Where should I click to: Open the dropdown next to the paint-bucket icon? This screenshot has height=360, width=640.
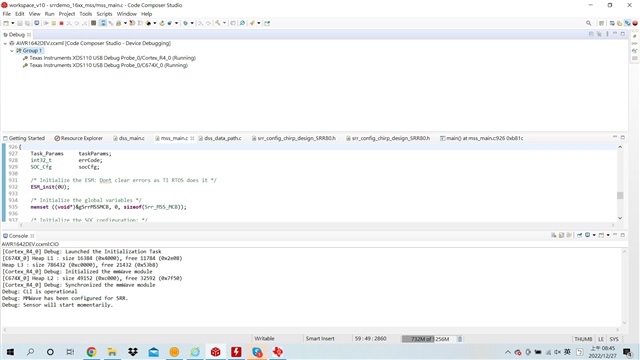(x=155, y=23)
